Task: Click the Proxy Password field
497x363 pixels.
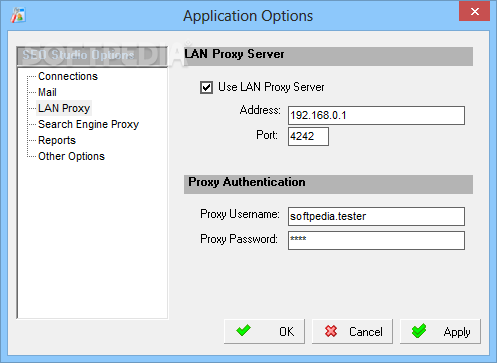Action: [376, 240]
